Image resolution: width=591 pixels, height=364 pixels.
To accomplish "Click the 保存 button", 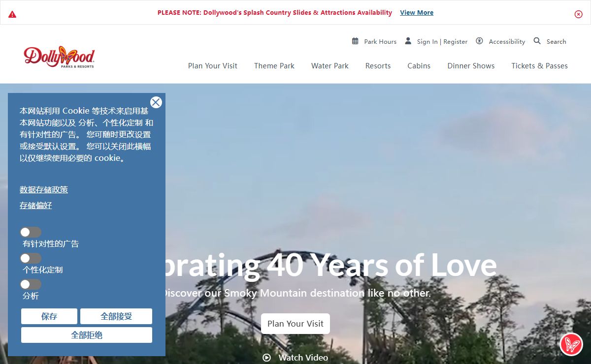I will pyautogui.click(x=49, y=316).
